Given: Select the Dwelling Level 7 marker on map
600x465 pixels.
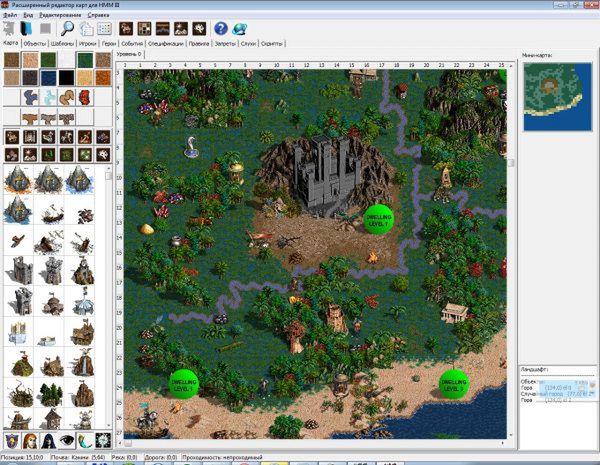Looking at the screenshot, I should 378,220.
